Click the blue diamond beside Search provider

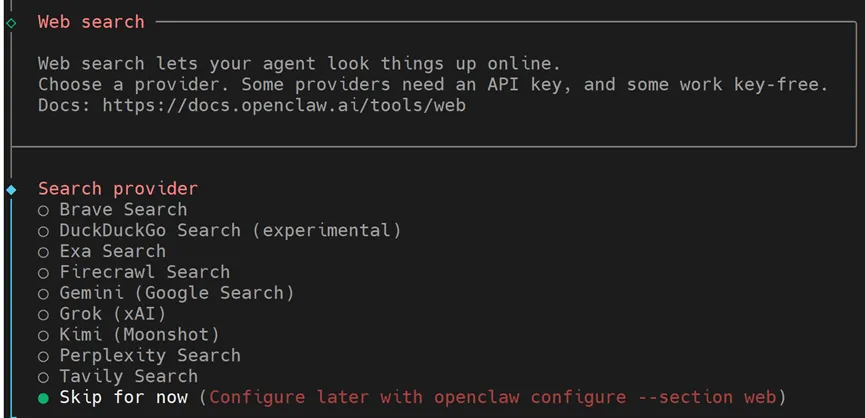[11, 189]
